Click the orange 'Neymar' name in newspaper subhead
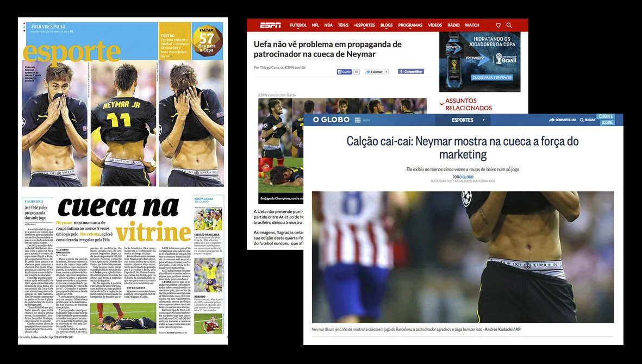The image size is (642, 364). click(x=64, y=223)
